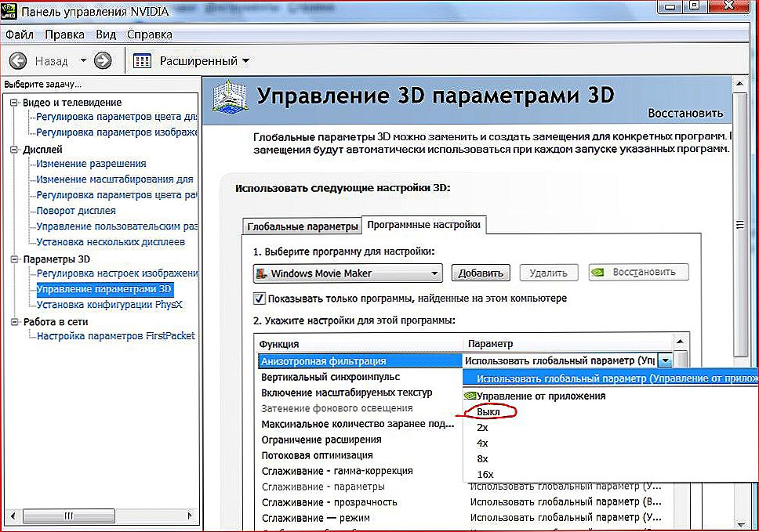Click the Добавить button
Viewport: 759px width, 532px height.
[x=481, y=273]
